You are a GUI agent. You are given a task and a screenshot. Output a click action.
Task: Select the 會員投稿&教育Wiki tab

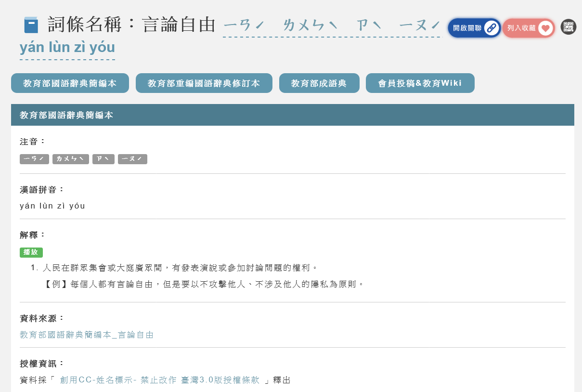[x=420, y=83]
